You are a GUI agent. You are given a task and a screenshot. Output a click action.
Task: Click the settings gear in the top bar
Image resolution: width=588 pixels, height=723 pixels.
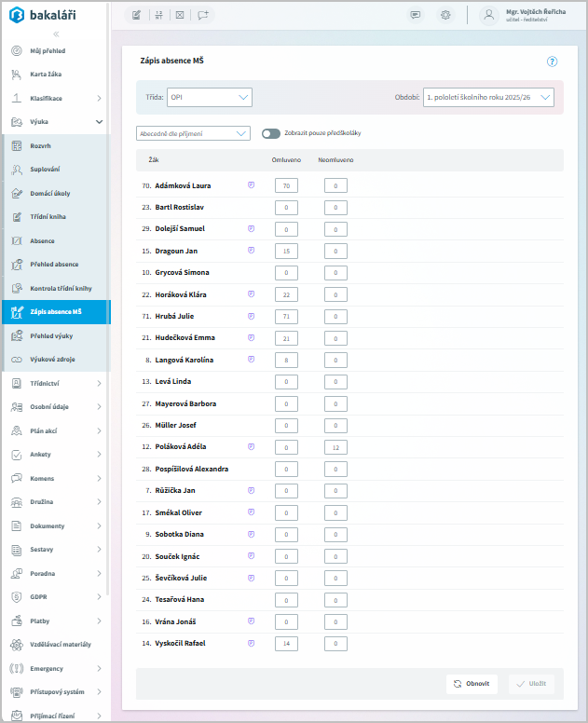445,15
